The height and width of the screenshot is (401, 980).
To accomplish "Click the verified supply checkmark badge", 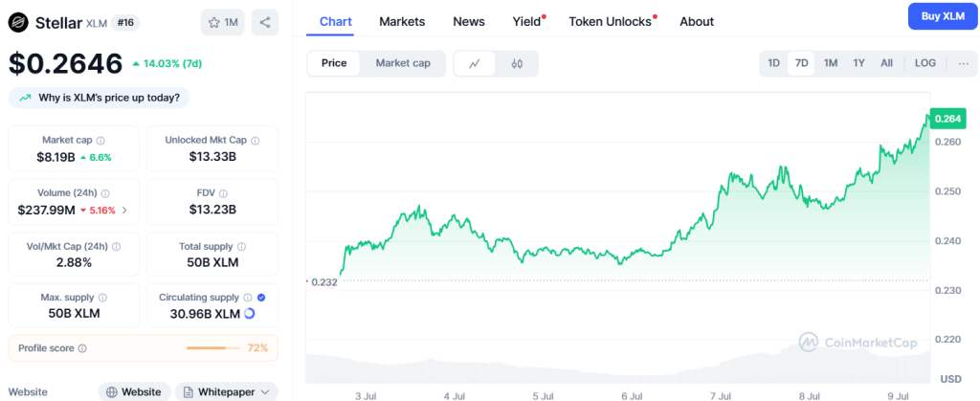I will pyautogui.click(x=261, y=298).
